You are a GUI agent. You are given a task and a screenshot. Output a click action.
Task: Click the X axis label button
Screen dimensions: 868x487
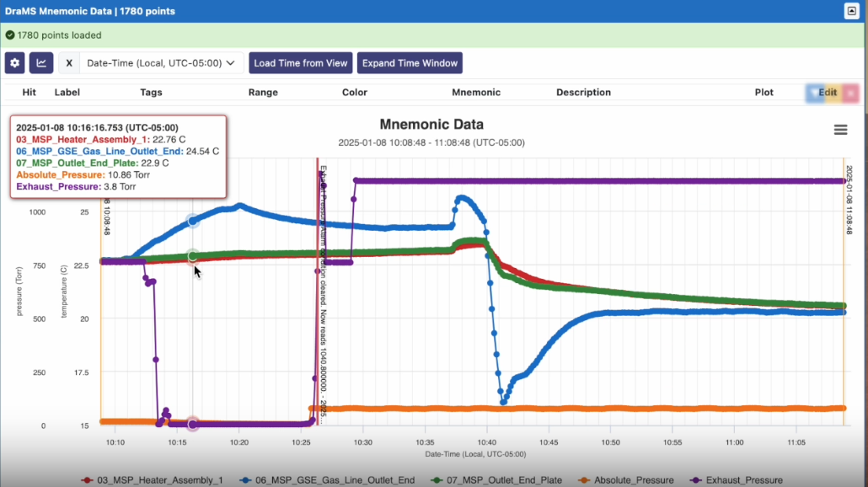tap(69, 63)
